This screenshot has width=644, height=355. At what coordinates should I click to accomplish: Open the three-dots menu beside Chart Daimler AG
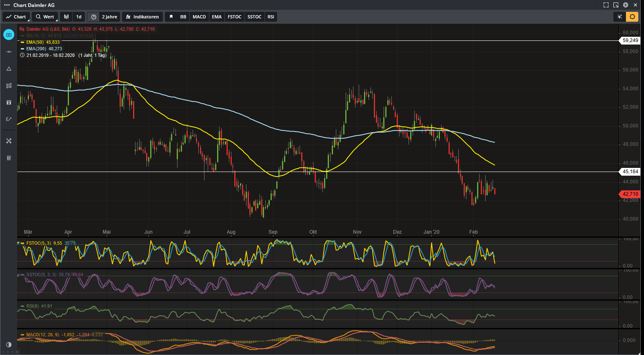click(x=7, y=5)
